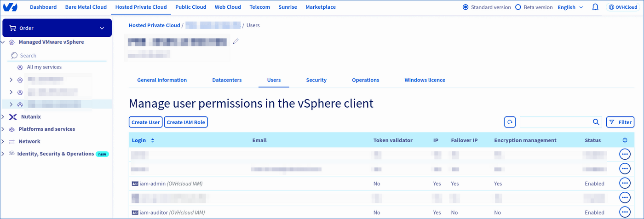Expand the Nutanix section

pos(3,117)
